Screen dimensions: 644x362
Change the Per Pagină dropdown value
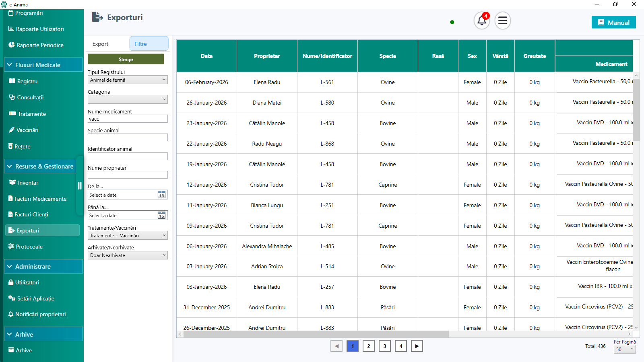click(624, 350)
